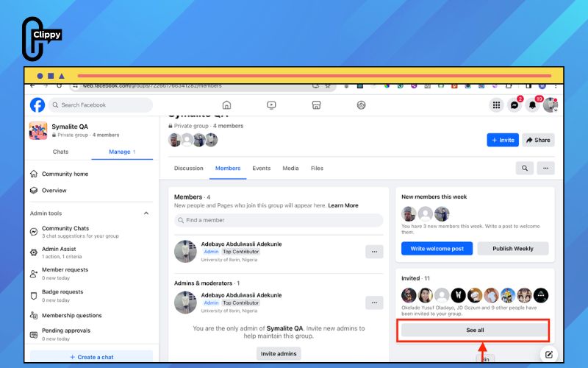Viewport: 588px width, 368px height.
Task: Open the Groups icon in top navigation
Action: coord(361,105)
